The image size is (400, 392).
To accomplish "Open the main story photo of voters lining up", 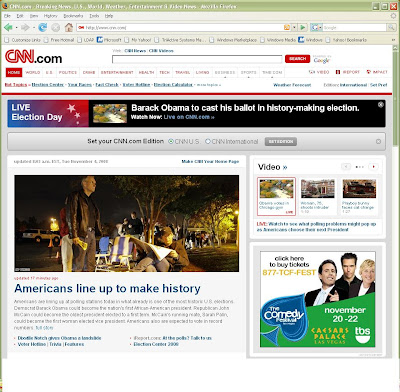I will click(126, 223).
